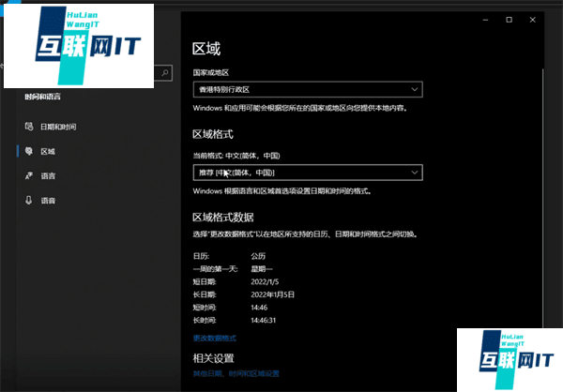Open the 国家或地区 dropdown showing 香港特别行政区
This screenshot has width=563, height=392.
(307, 90)
